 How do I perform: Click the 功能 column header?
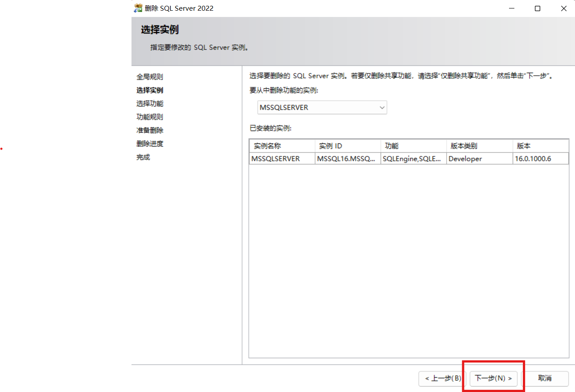(414, 146)
